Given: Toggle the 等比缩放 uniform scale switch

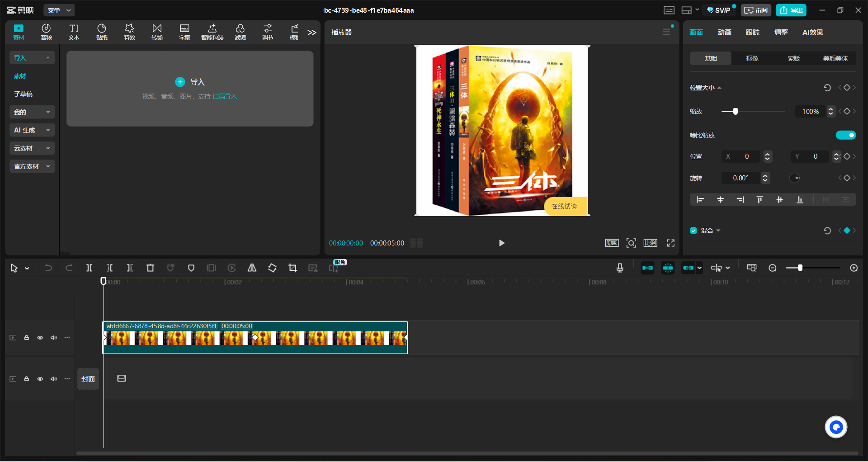Looking at the screenshot, I should click(845, 135).
